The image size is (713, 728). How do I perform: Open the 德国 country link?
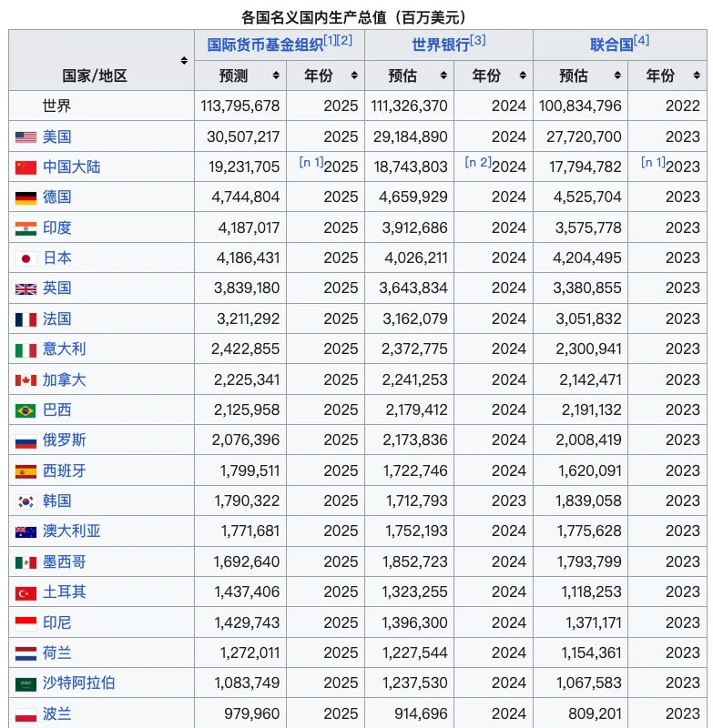pyautogui.click(x=57, y=197)
